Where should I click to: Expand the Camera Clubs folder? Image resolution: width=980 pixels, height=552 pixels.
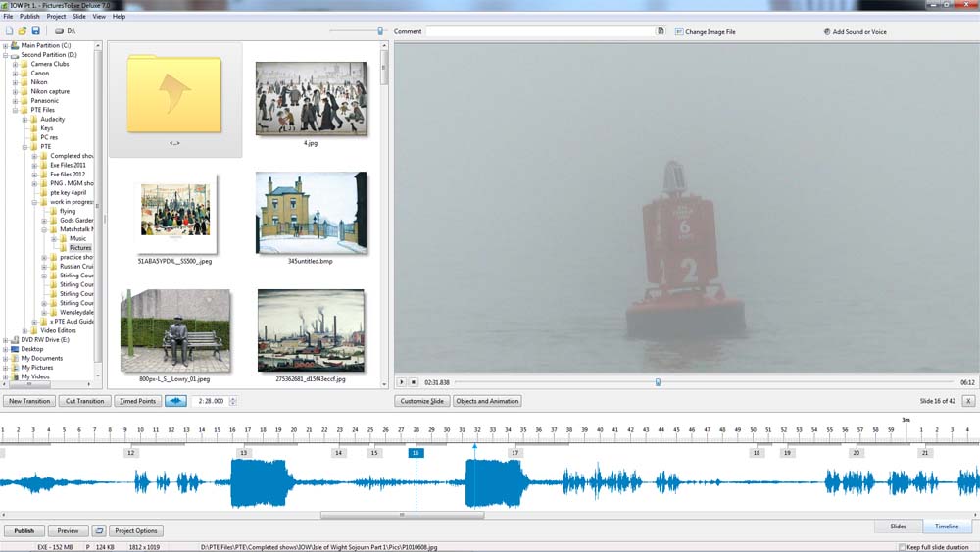click(15, 64)
